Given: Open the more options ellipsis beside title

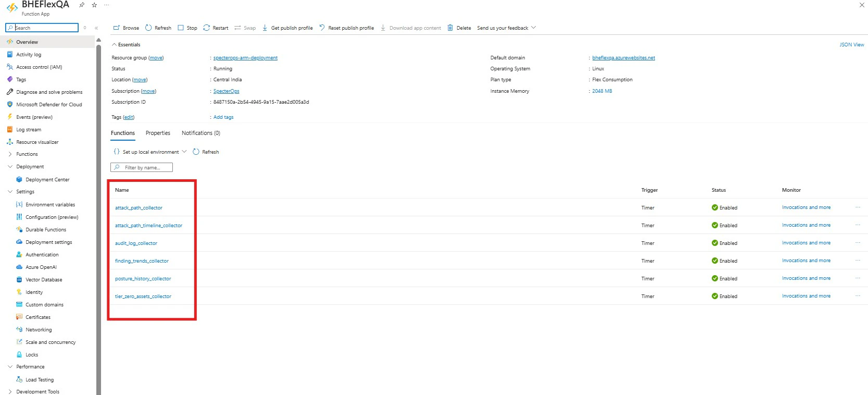Looking at the screenshot, I should coord(106,5).
